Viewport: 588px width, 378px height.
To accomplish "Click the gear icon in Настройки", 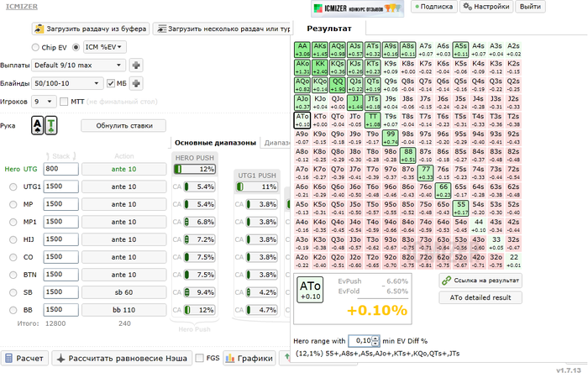I will click(467, 7).
